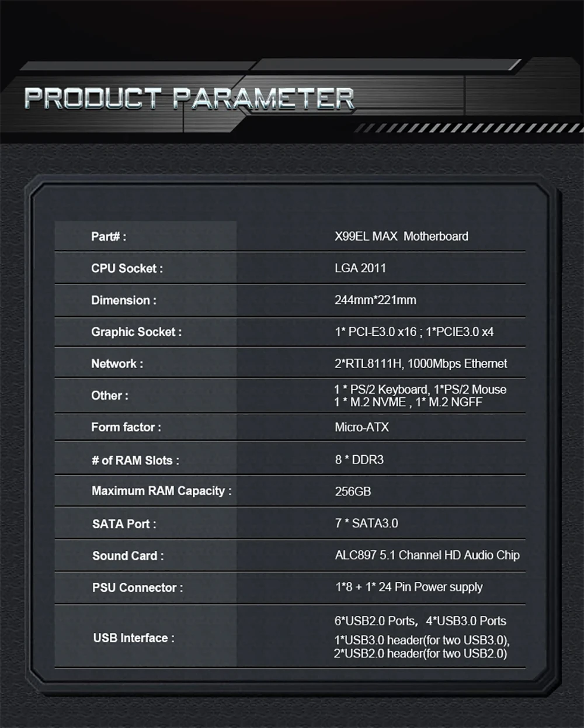Click the X99EL MAX Motherboard value
This screenshot has height=728, width=584.
(401, 237)
